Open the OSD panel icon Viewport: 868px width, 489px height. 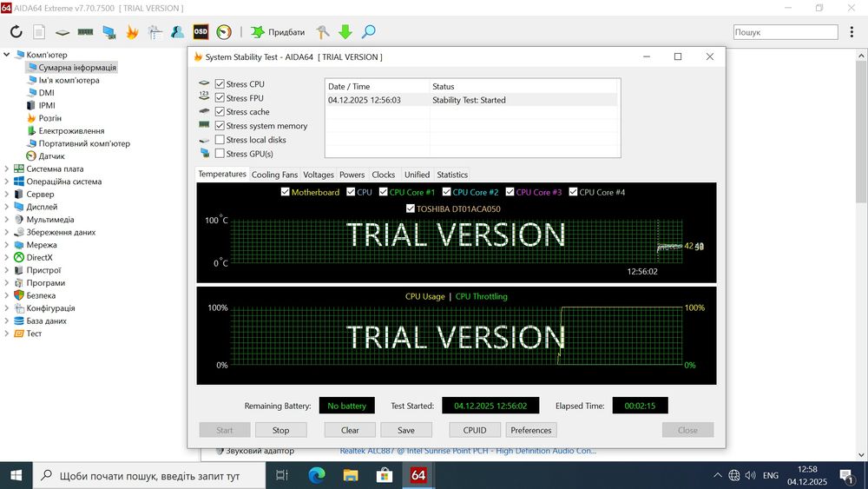pos(201,32)
